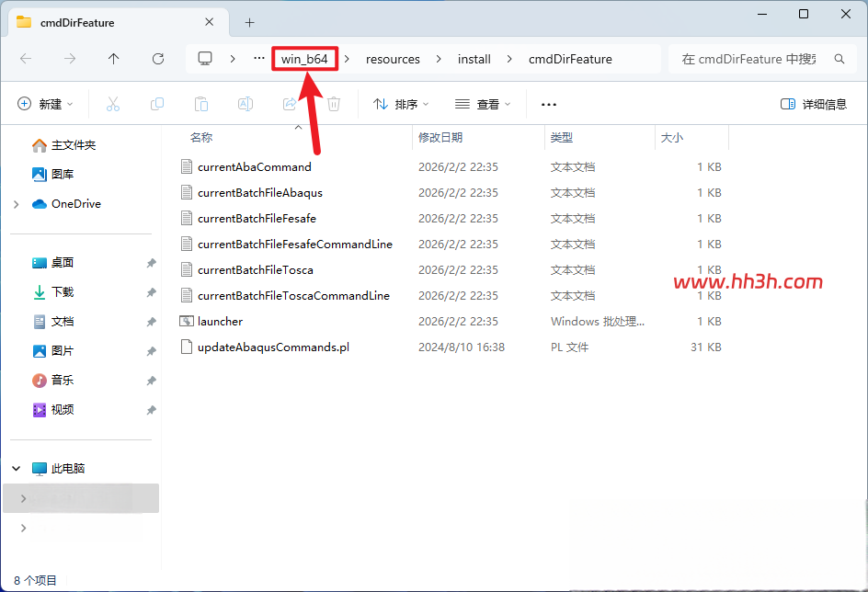Click the Rename icon in toolbar

click(246, 104)
